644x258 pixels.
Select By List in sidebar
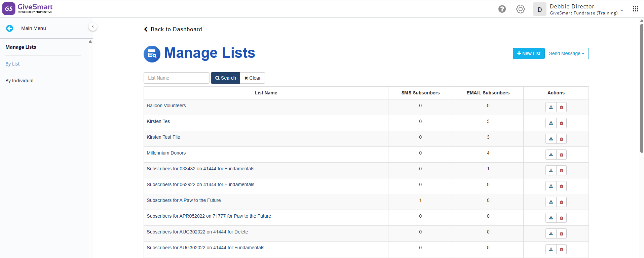tap(12, 64)
